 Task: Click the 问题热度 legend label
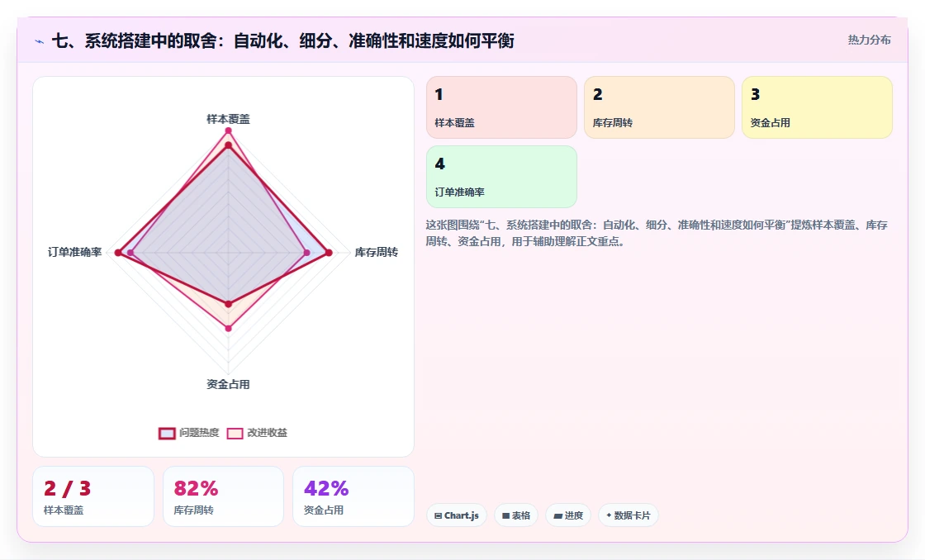[199, 433]
